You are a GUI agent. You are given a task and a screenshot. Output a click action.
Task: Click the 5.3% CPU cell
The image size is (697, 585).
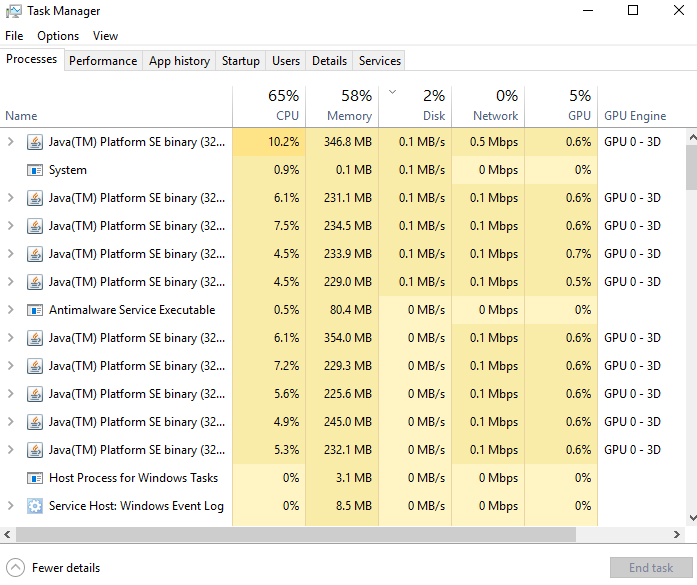tap(269, 450)
